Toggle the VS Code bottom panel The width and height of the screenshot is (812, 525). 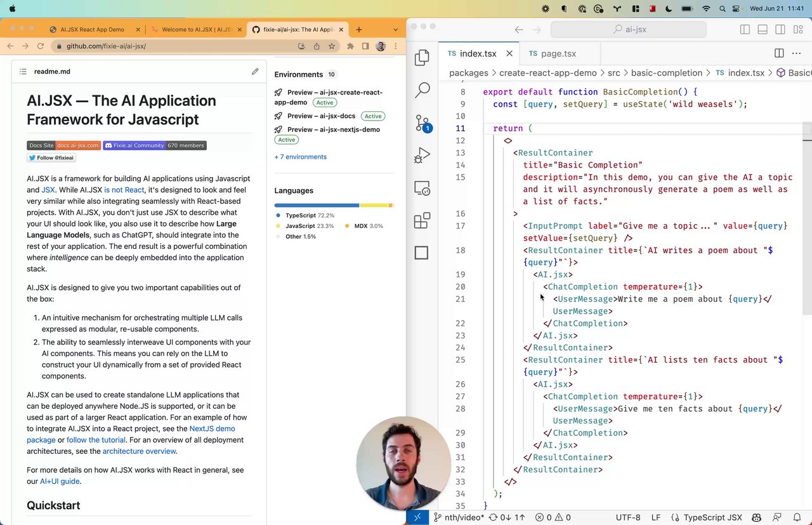pyautogui.click(x=763, y=29)
